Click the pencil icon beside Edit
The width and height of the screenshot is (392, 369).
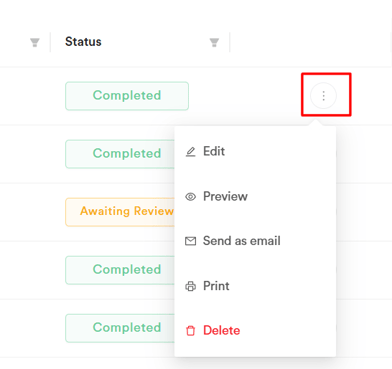(x=190, y=152)
